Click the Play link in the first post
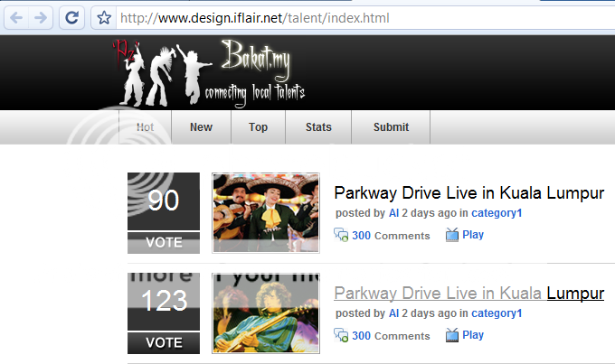 (x=473, y=235)
